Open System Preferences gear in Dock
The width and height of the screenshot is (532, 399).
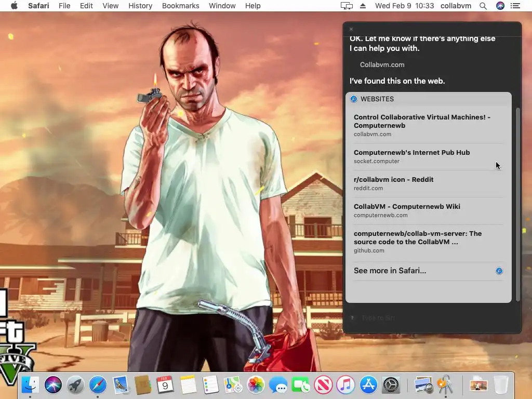pyautogui.click(x=391, y=385)
